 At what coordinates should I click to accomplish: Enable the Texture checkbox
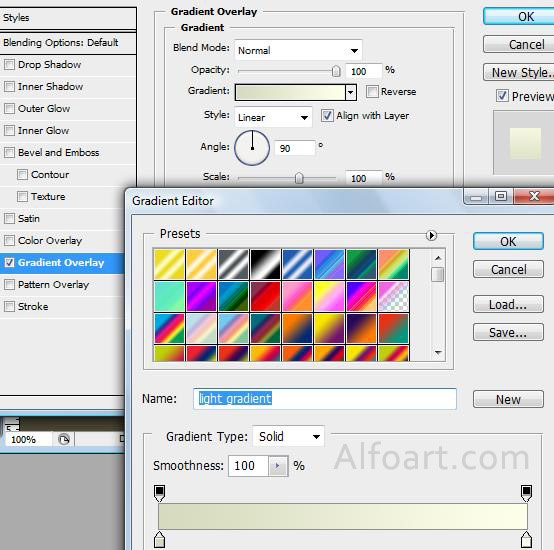click(x=22, y=196)
